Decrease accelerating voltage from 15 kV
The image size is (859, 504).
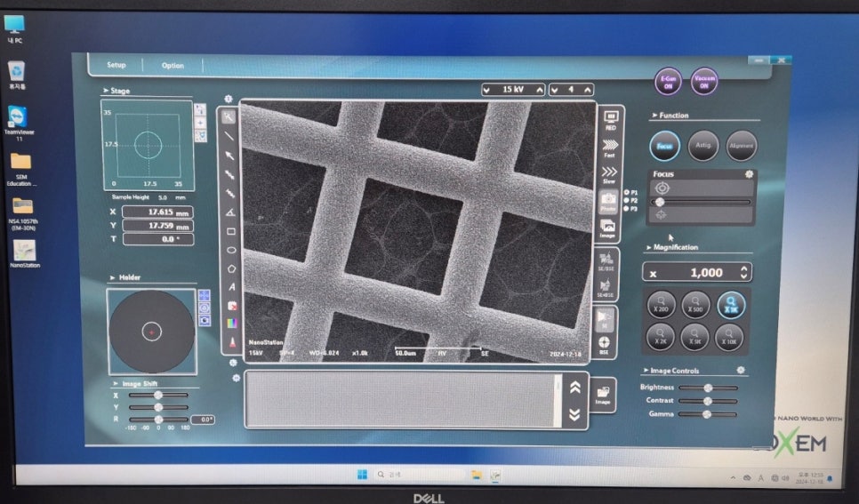(x=487, y=89)
